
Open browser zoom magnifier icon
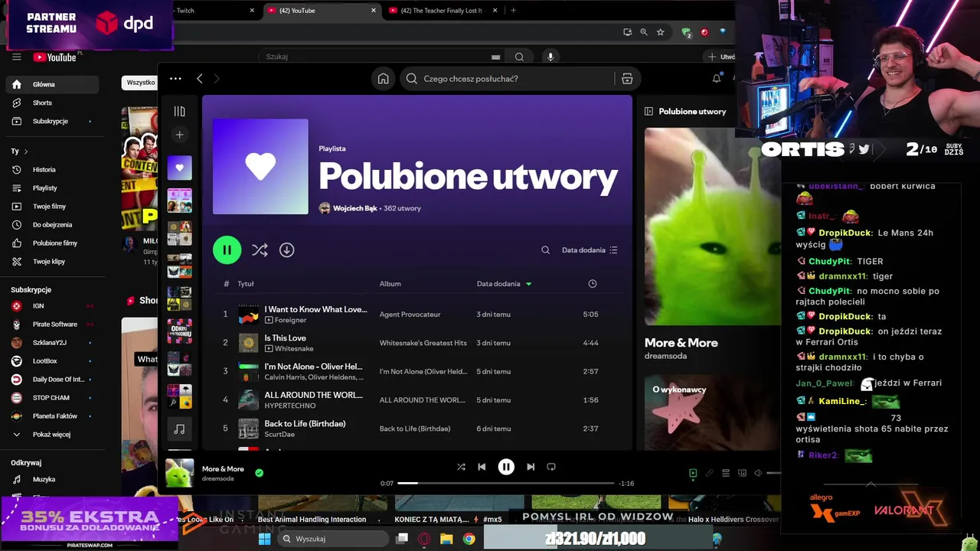point(644,32)
